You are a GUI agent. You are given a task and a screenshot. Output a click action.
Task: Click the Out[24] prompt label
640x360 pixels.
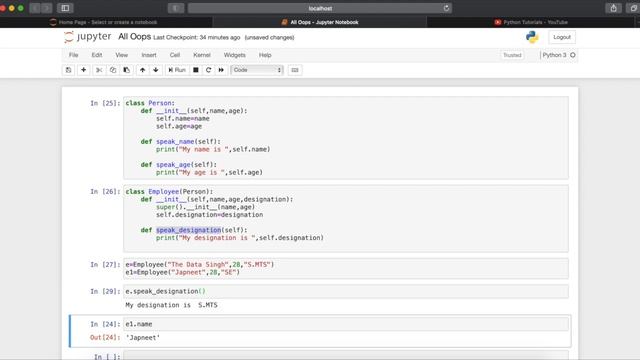pos(105,338)
